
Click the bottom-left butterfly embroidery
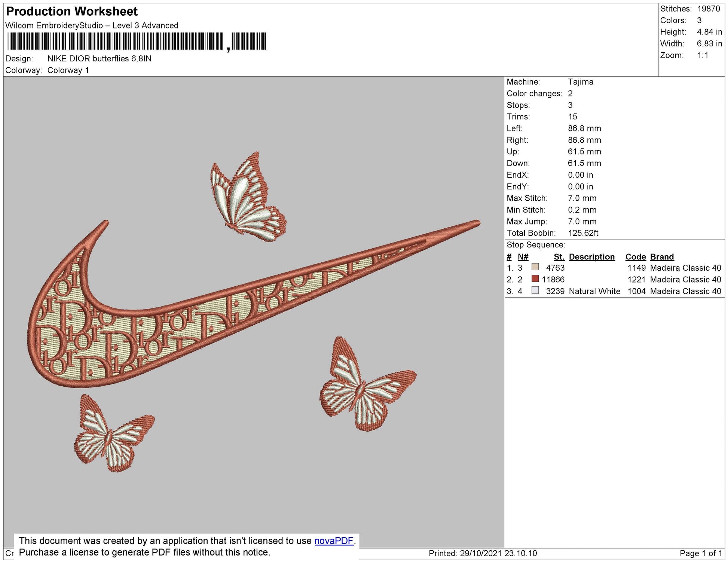[x=112, y=434]
